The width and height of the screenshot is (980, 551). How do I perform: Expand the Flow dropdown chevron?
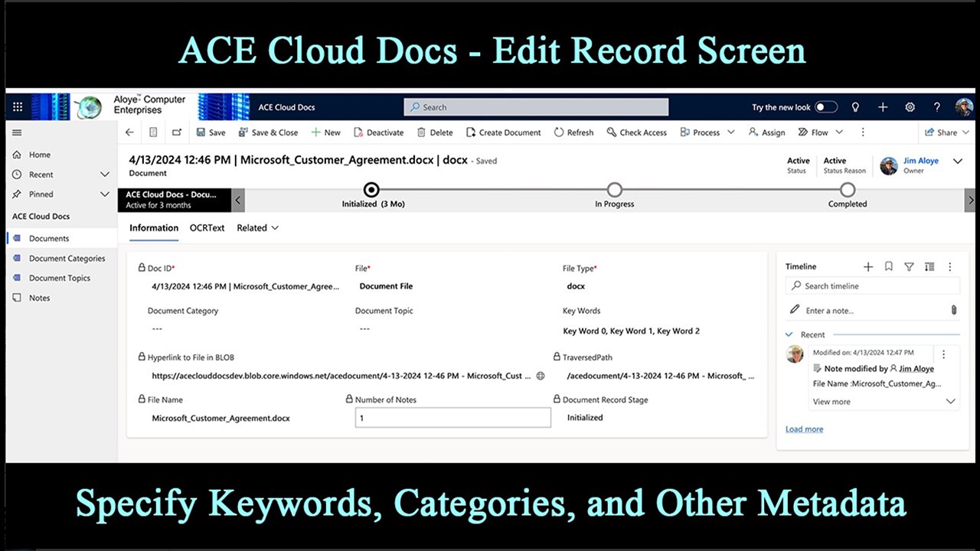[x=839, y=132]
